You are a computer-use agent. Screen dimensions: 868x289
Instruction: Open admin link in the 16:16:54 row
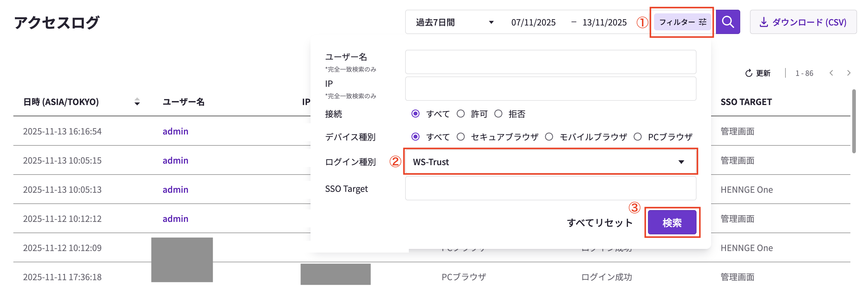pos(175,131)
